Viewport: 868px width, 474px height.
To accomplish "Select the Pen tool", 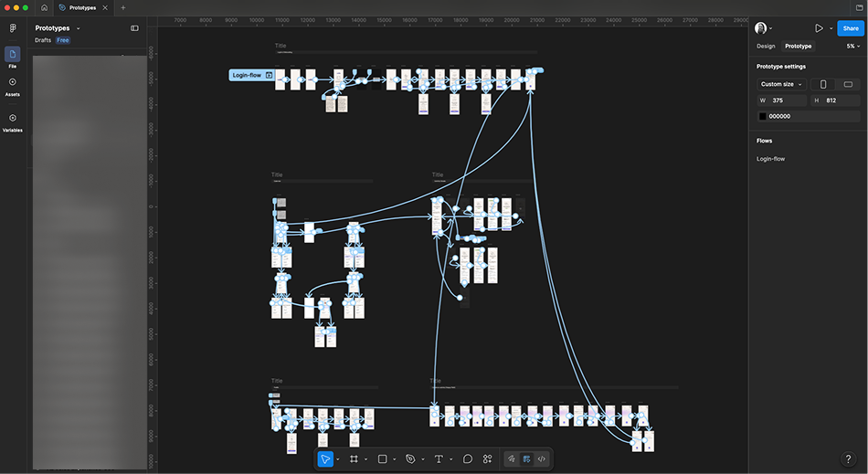I will (x=410, y=459).
